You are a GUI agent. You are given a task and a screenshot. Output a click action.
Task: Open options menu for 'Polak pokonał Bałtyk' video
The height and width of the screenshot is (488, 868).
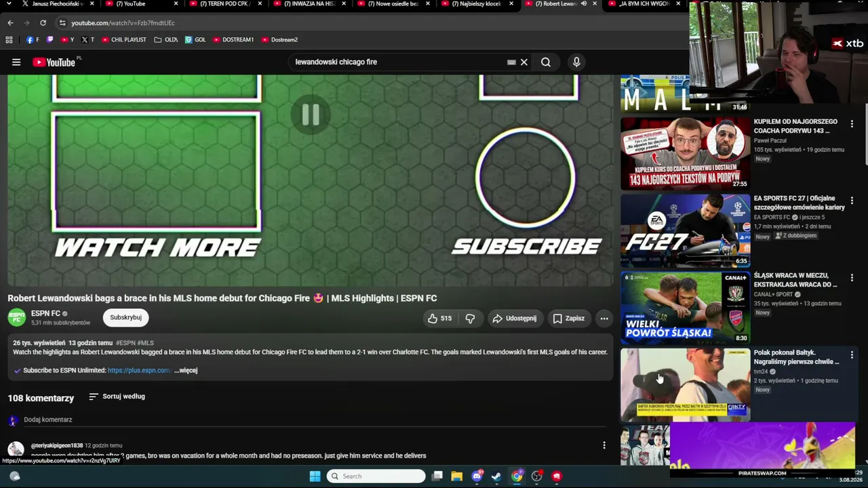[x=852, y=354]
